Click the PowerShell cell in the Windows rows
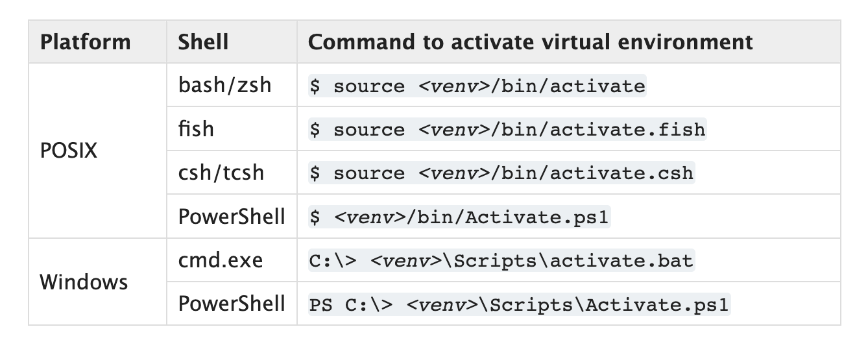 point(232,303)
